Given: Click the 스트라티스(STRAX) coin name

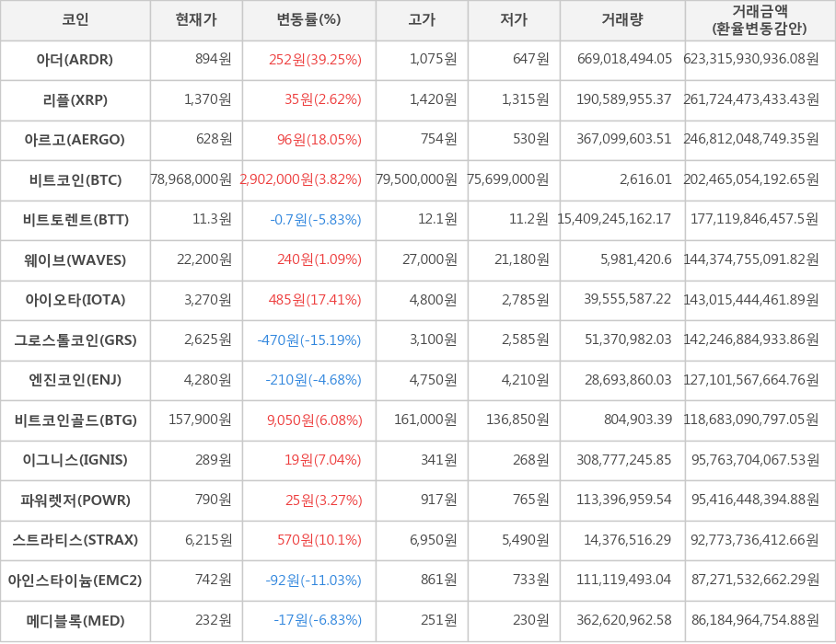Looking at the screenshot, I should pyautogui.click(x=75, y=541).
